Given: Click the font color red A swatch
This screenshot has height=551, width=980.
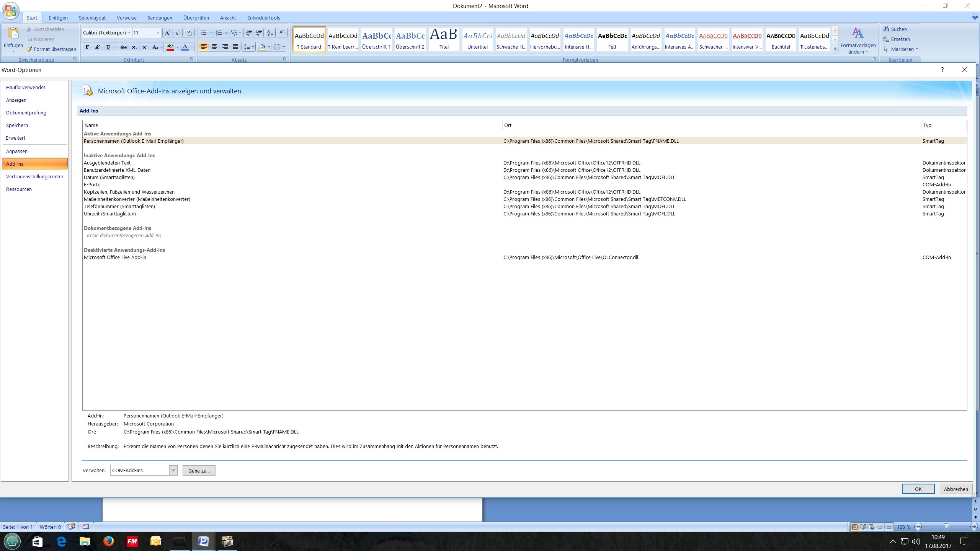Looking at the screenshot, I should click(x=185, y=47).
